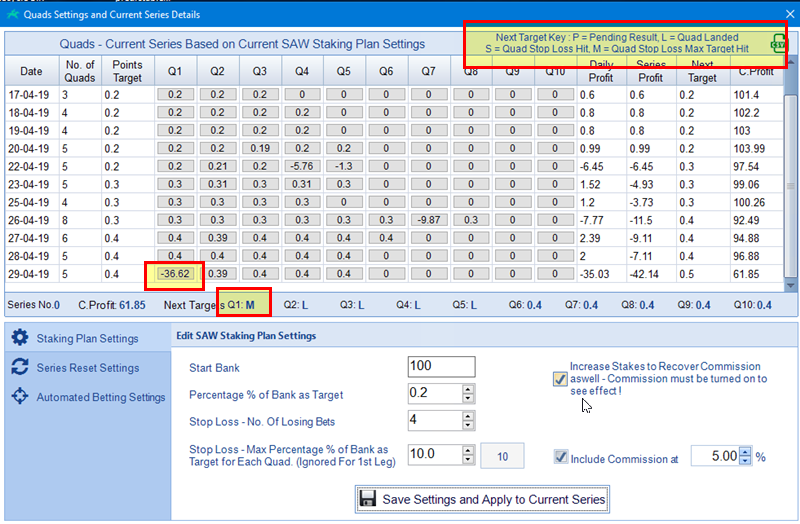The width and height of the screenshot is (800, 524).
Task: Click the Q5 cell showing -1.3
Action: pyautogui.click(x=343, y=166)
